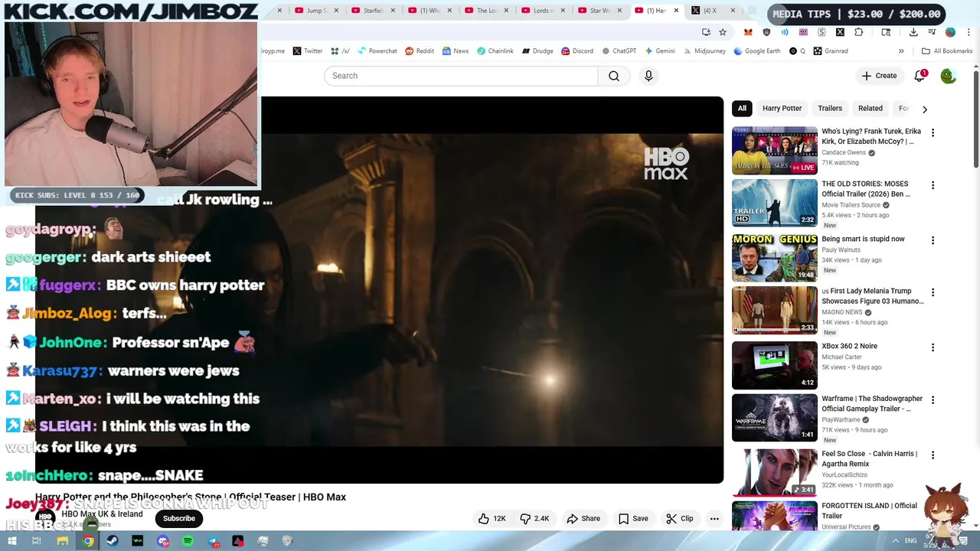Open Create menu button
980x551 pixels.
pyautogui.click(x=879, y=76)
